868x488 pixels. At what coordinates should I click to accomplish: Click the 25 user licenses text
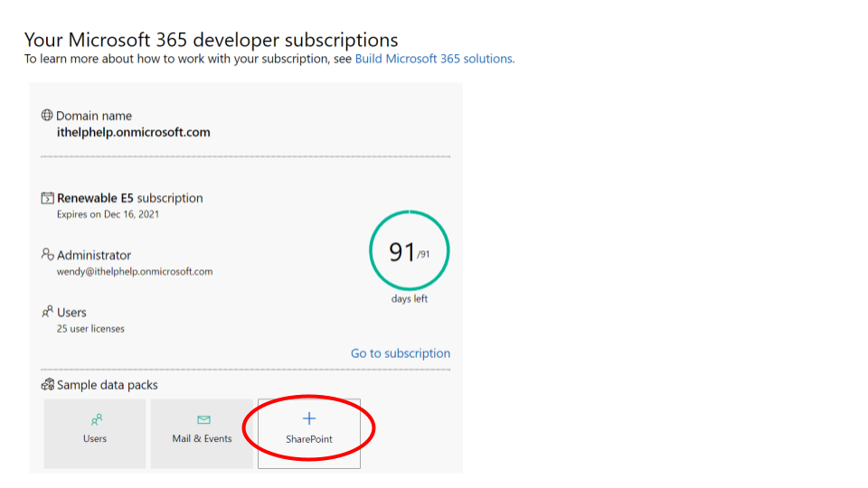point(90,329)
